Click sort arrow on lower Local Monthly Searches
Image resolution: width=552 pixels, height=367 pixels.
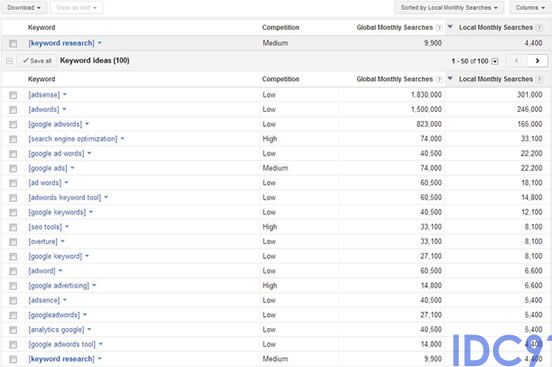[450, 79]
